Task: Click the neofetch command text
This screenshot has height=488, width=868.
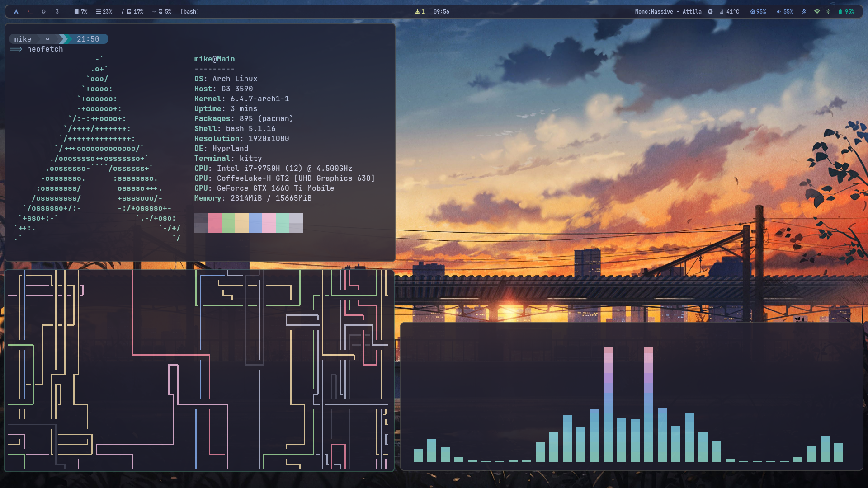Action: click(x=45, y=49)
